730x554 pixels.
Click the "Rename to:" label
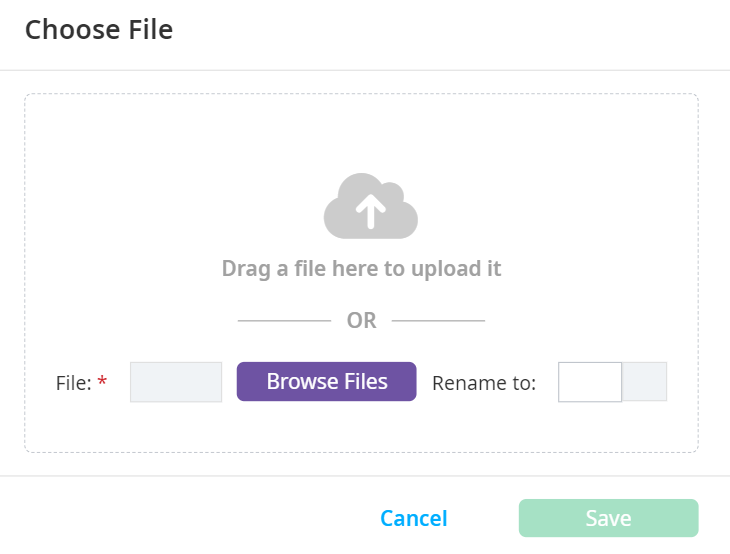484,383
